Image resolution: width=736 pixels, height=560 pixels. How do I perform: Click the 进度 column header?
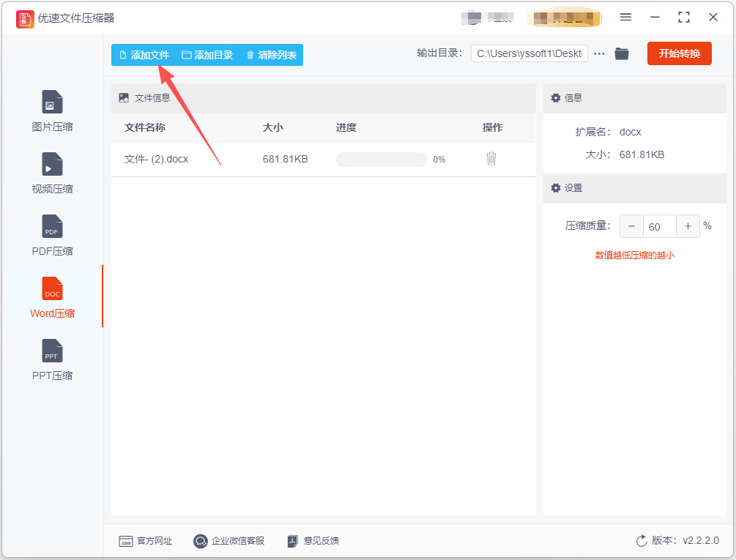[346, 127]
